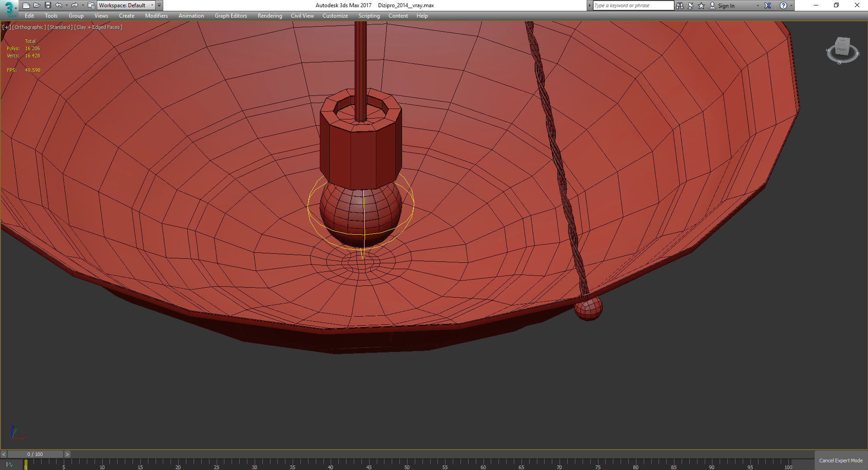The height and width of the screenshot is (470, 868).
Task: Save the scene with the floppy icon
Action: click(x=47, y=5)
